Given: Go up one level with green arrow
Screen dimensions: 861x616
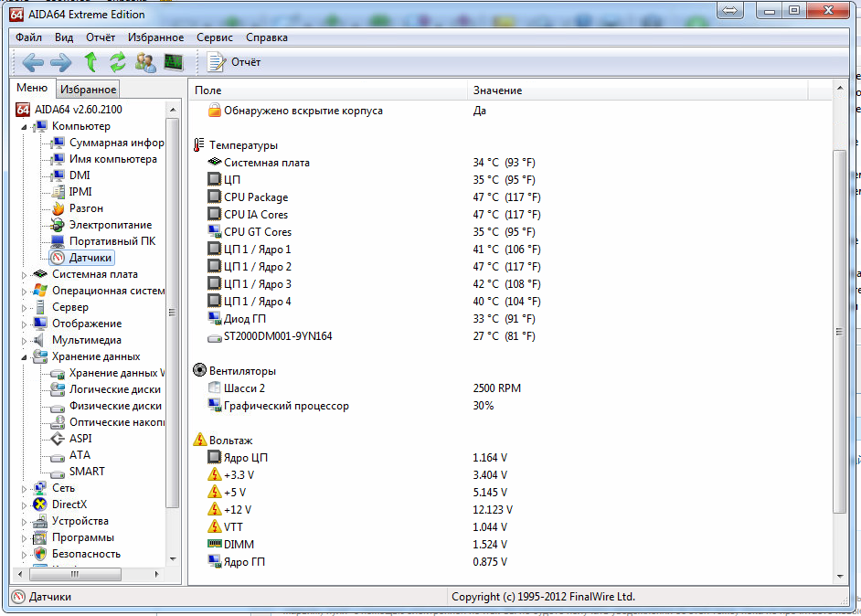Looking at the screenshot, I should click(90, 61).
